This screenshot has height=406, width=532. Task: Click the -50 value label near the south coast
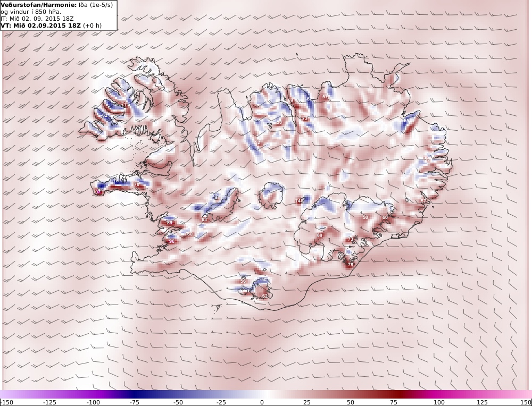tap(263, 280)
